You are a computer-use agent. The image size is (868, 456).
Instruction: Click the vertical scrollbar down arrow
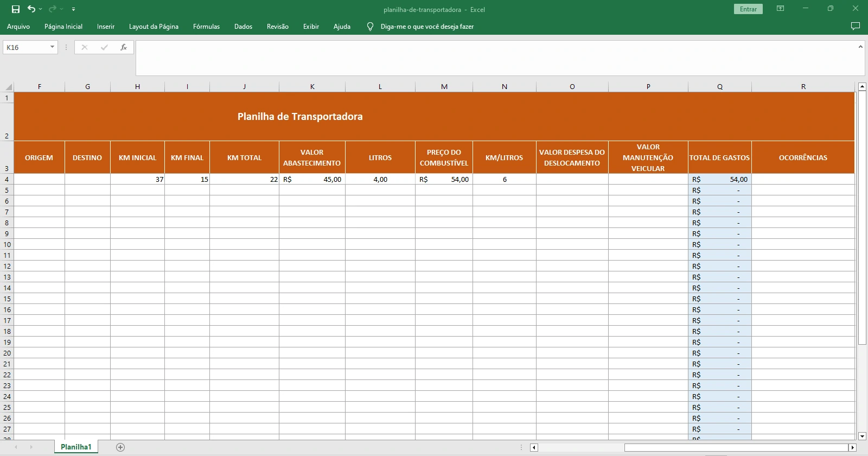pos(862,436)
